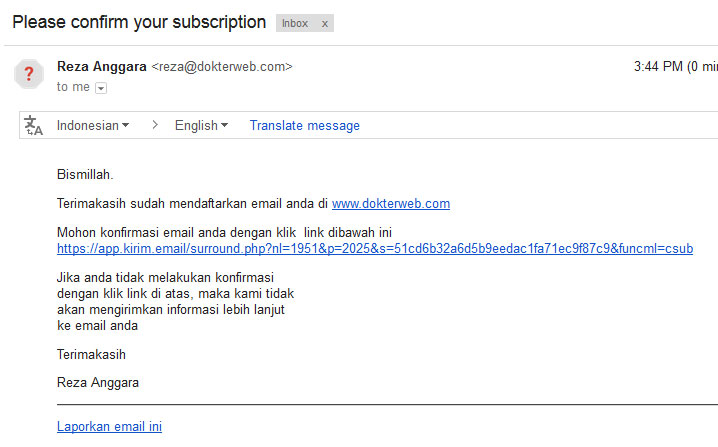Click the 3:44 PM timestamp

coord(659,67)
